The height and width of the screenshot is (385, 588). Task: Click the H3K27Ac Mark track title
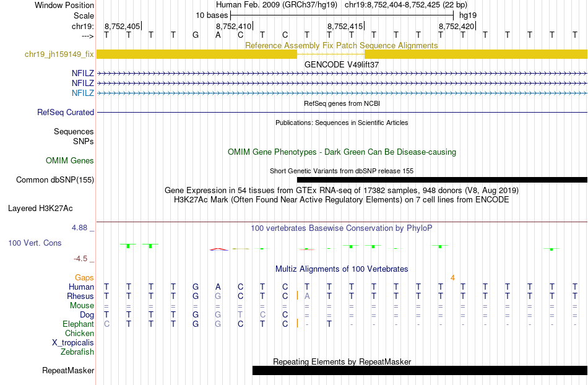pyautogui.click(x=342, y=199)
